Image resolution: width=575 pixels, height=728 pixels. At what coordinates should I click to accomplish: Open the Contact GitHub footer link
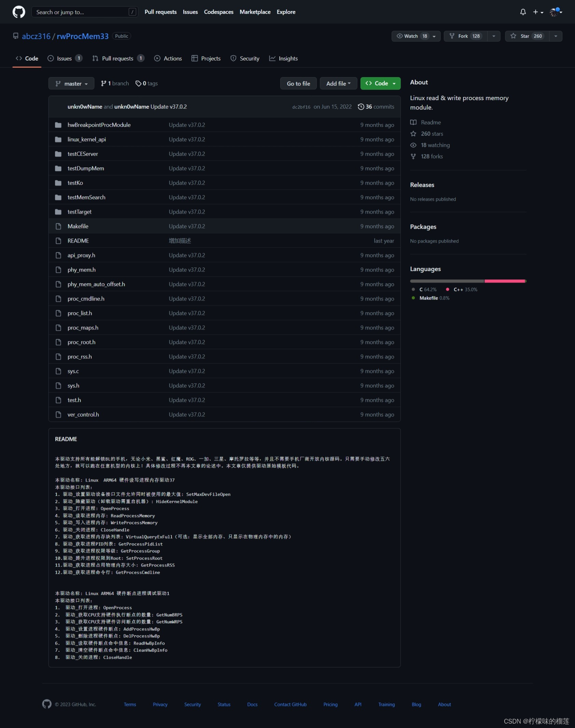coord(290,704)
